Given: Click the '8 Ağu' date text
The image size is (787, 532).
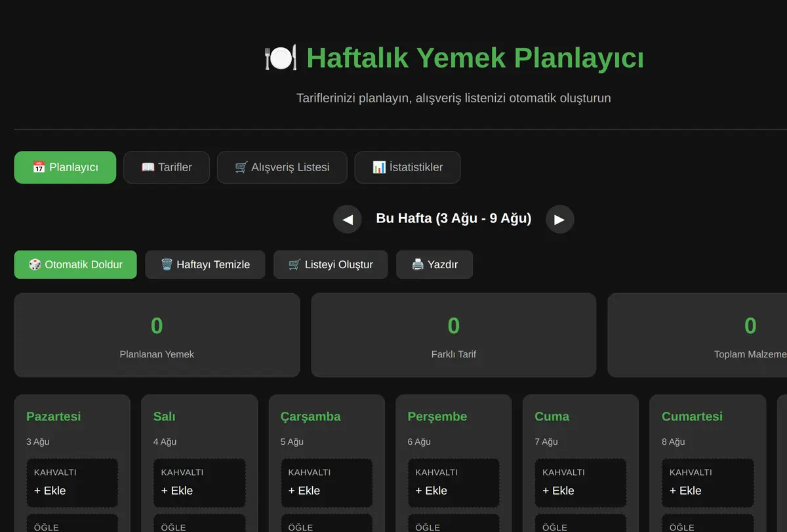Looking at the screenshot, I should tap(674, 442).
